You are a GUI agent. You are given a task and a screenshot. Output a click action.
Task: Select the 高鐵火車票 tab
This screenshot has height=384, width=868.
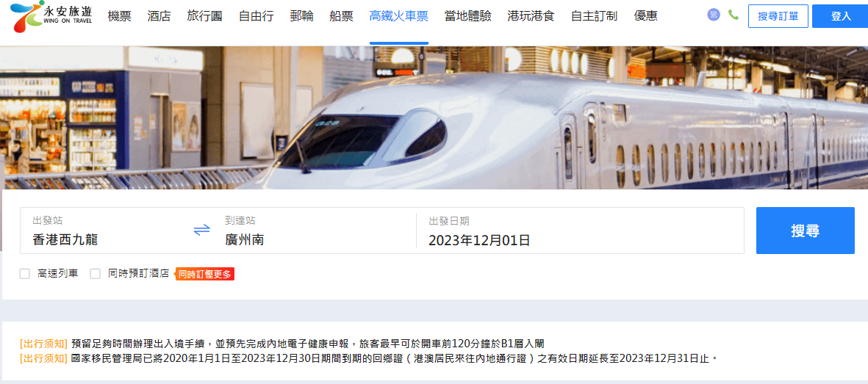click(x=398, y=16)
